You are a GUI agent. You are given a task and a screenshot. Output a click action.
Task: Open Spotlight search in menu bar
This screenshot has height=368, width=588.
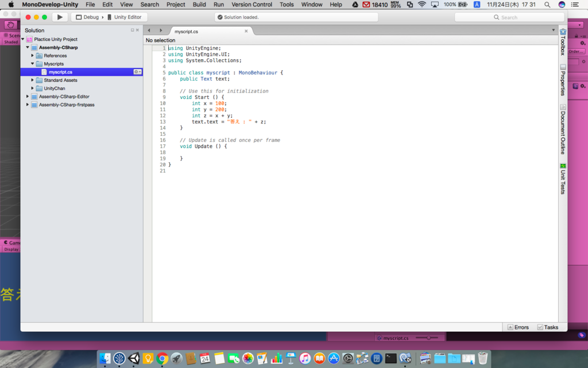[547, 5]
